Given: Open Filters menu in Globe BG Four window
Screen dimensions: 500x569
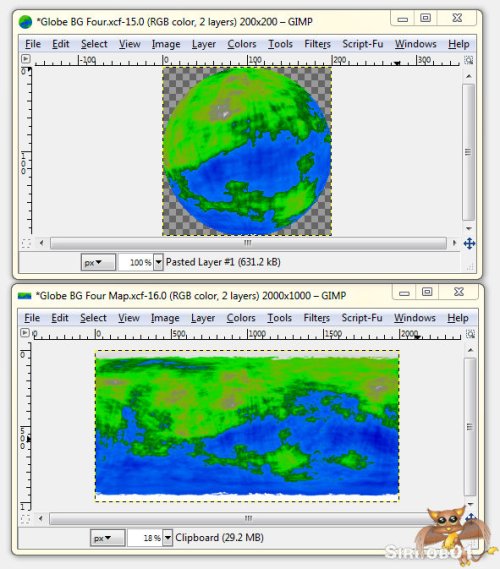Looking at the screenshot, I should [x=317, y=44].
